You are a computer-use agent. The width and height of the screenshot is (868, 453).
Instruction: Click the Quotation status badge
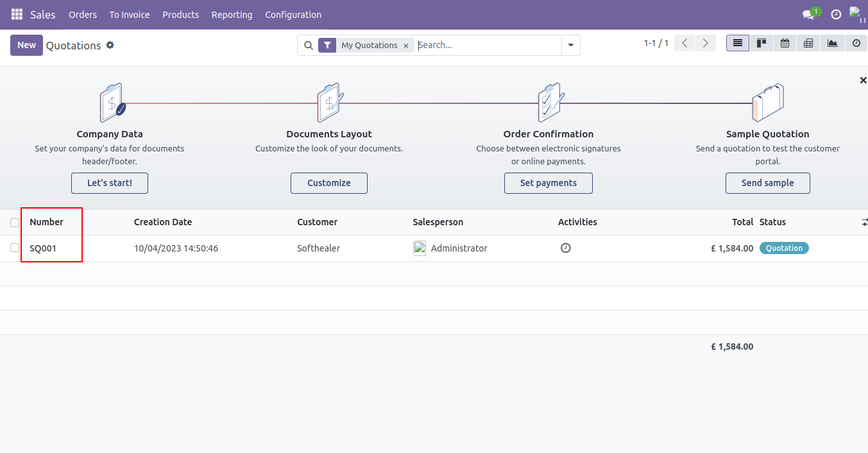pyautogui.click(x=784, y=248)
